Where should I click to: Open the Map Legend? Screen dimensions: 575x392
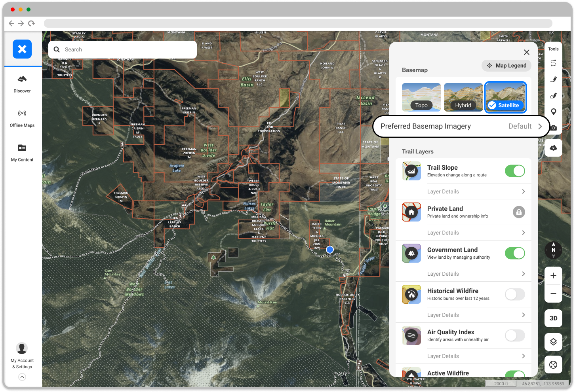pos(506,65)
